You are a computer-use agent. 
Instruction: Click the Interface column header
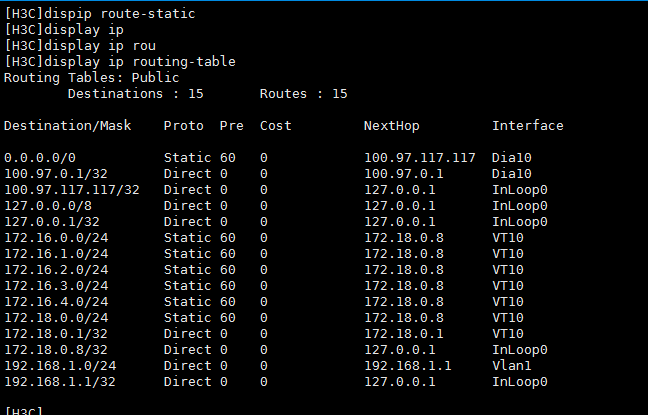[527, 126]
